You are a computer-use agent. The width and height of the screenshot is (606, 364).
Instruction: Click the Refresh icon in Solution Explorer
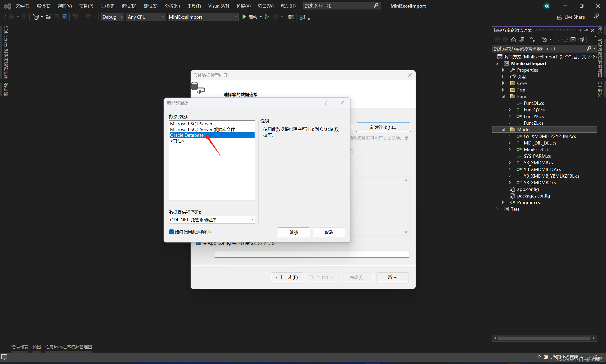tap(565, 39)
